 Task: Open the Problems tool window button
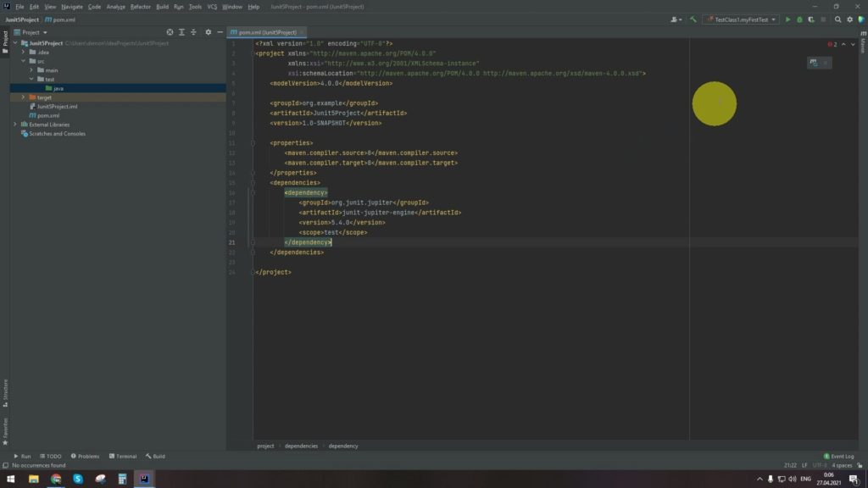click(x=86, y=457)
